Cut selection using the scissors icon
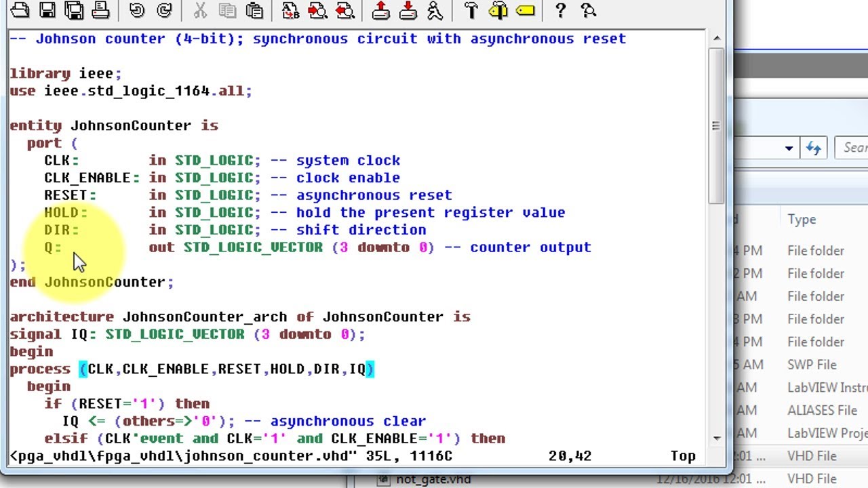 click(199, 10)
